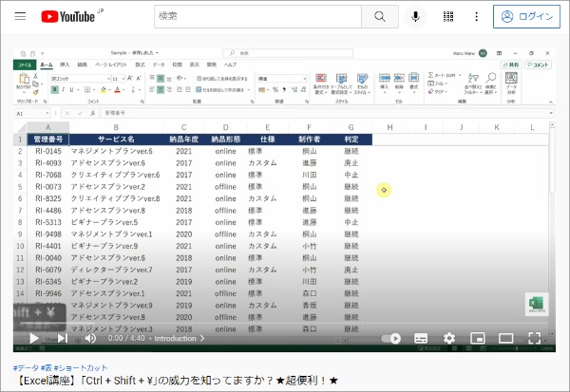Select the Excel ページレイアウト ribbon tab
Screen dimensions: 570x392
pyautogui.click(x=111, y=65)
